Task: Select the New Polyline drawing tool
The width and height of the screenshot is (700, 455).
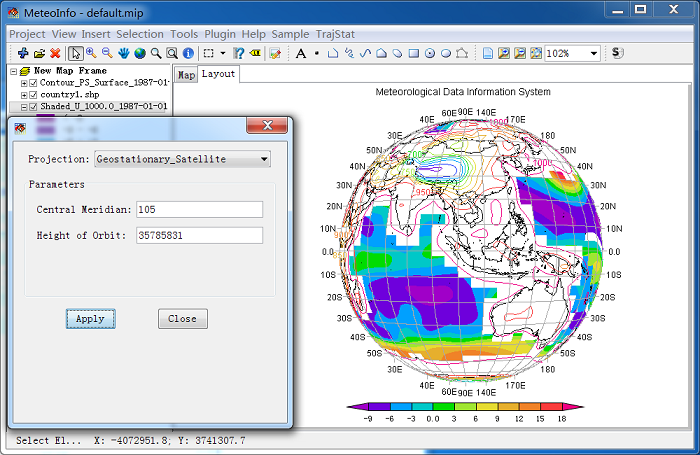Action: (x=333, y=54)
